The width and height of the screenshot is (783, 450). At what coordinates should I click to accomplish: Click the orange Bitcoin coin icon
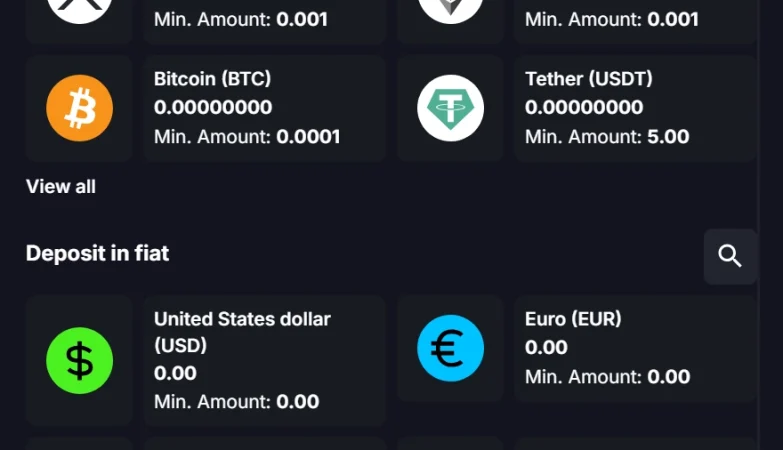(79, 108)
